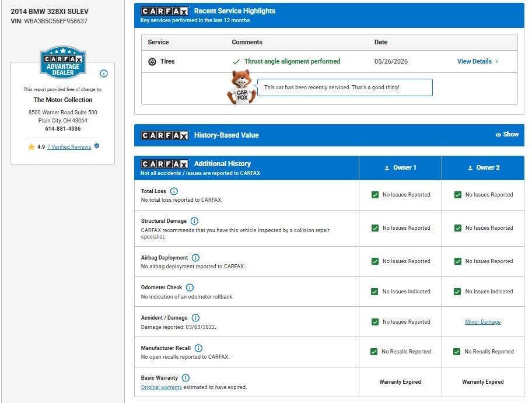Click CARFAX logo in History-Based Value header

click(x=164, y=135)
